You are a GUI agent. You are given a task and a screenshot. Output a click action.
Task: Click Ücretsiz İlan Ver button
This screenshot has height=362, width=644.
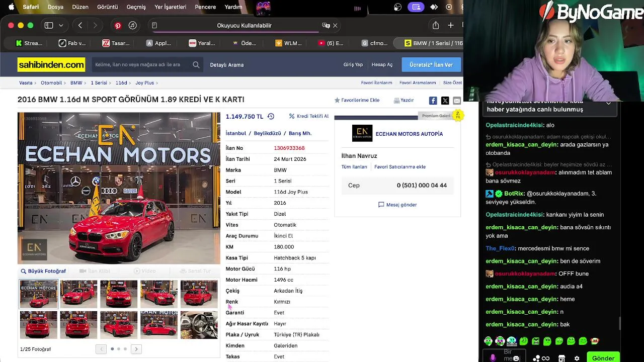(431, 64)
